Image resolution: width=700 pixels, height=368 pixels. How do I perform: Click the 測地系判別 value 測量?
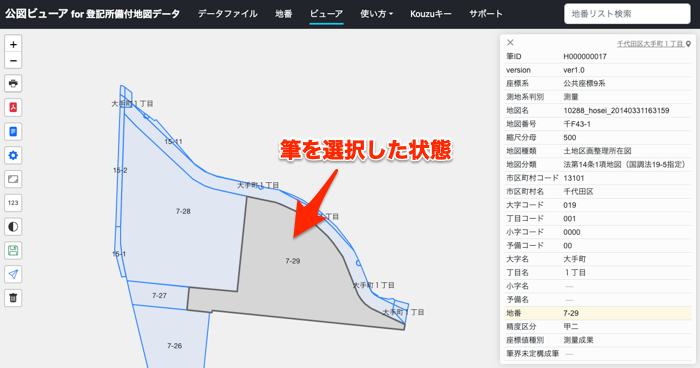pyautogui.click(x=571, y=97)
